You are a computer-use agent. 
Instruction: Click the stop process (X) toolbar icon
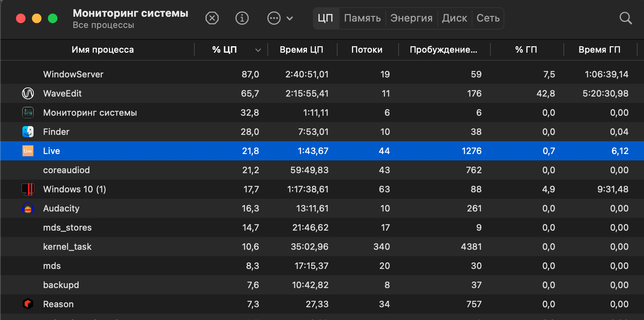tap(212, 18)
